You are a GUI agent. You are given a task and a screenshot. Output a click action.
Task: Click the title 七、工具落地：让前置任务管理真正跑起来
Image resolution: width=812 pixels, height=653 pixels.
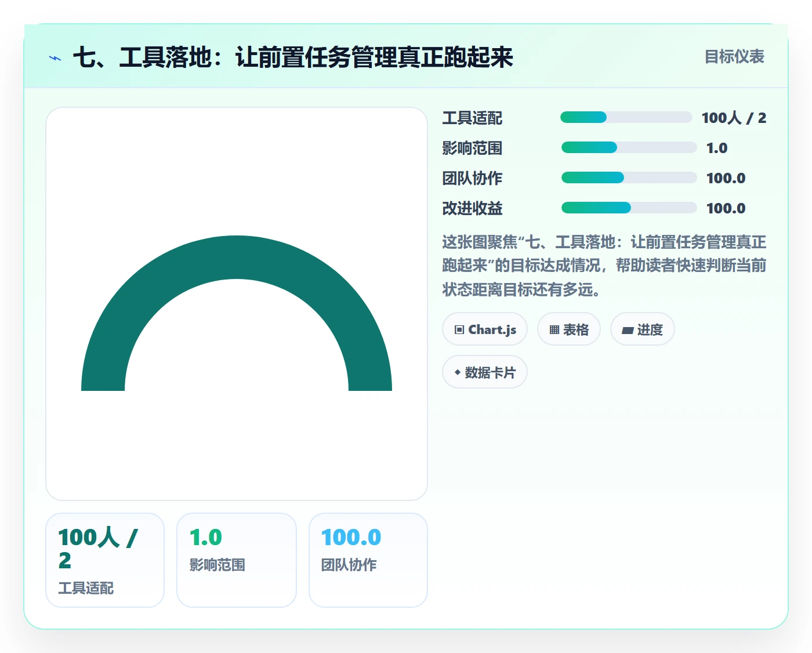[x=293, y=57]
